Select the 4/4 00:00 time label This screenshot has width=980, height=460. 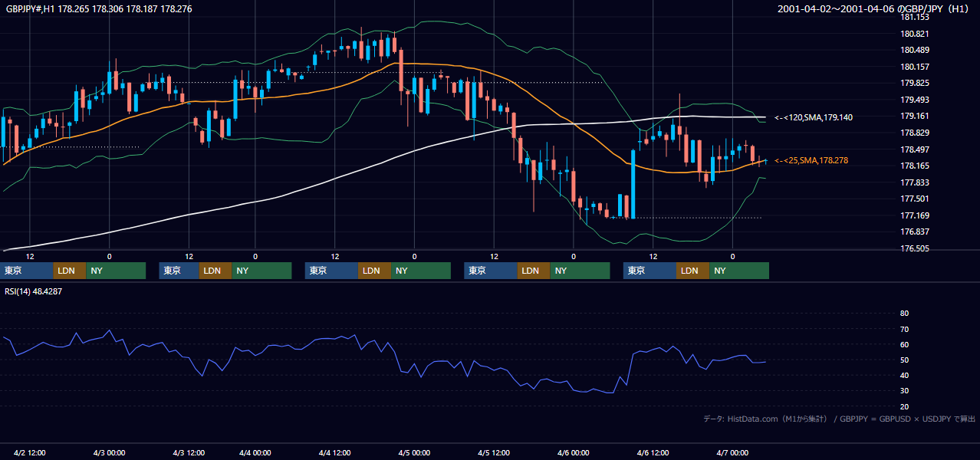tap(256, 452)
